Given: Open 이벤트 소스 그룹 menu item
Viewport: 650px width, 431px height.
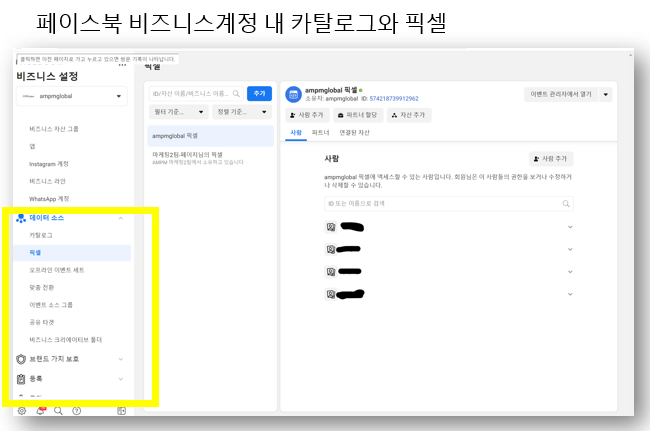Looking at the screenshot, I should (51, 305).
